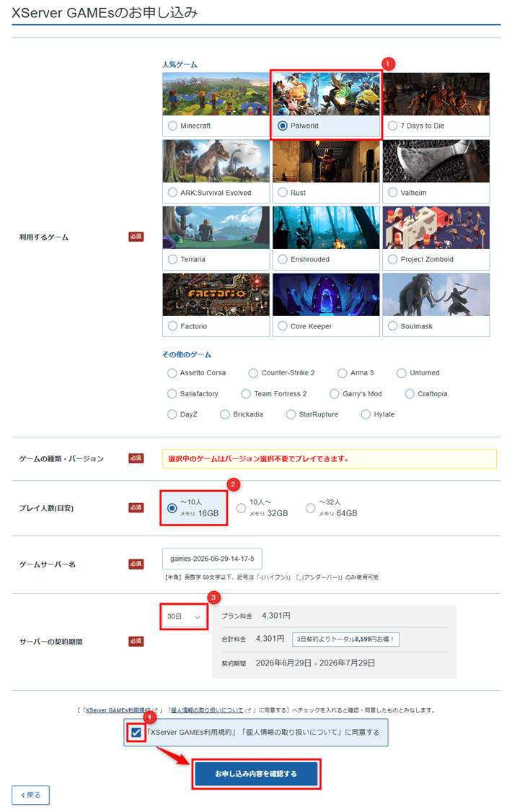Click the Enshrouded forest thumbnail
The image size is (512, 812).
pyautogui.click(x=326, y=227)
